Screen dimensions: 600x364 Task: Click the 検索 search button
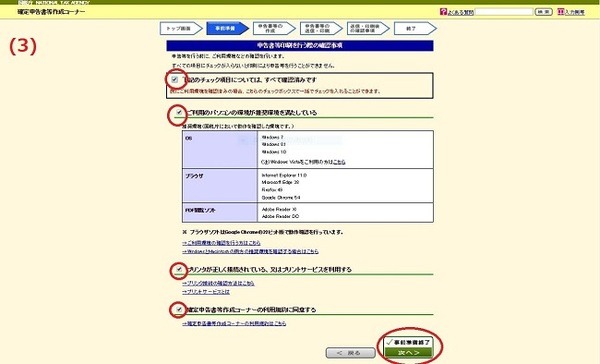tap(543, 12)
